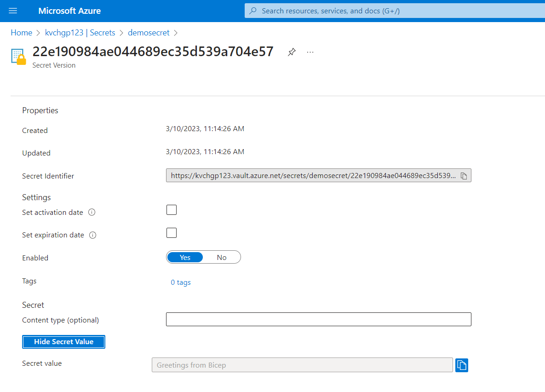
Task: Set Enabled toggle to Yes
Action: pyautogui.click(x=185, y=257)
